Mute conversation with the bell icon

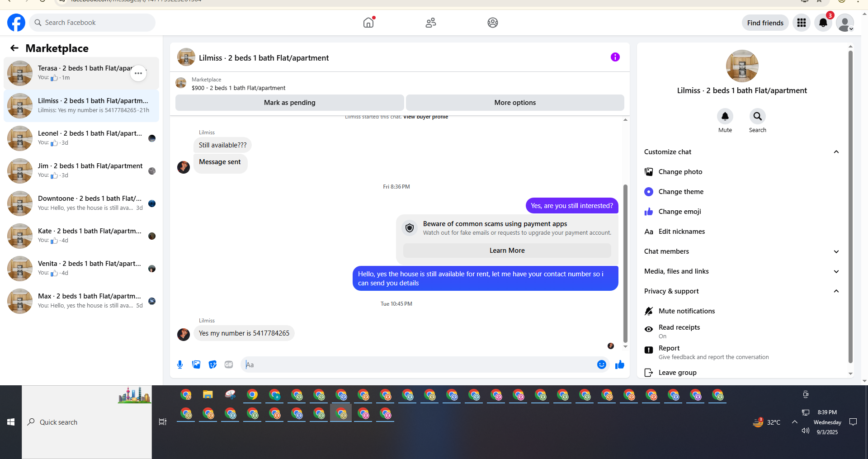(725, 117)
